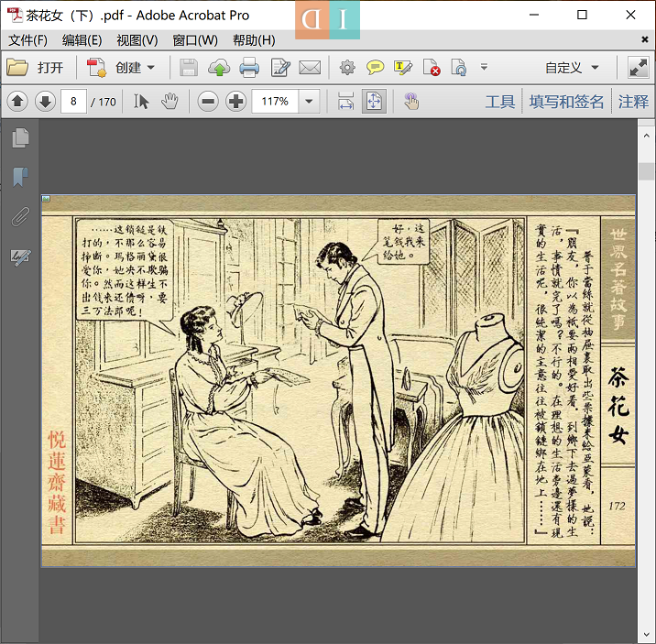This screenshot has width=656, height=644.
Task: Click the 创建 create button label
Action: [128, 68]
